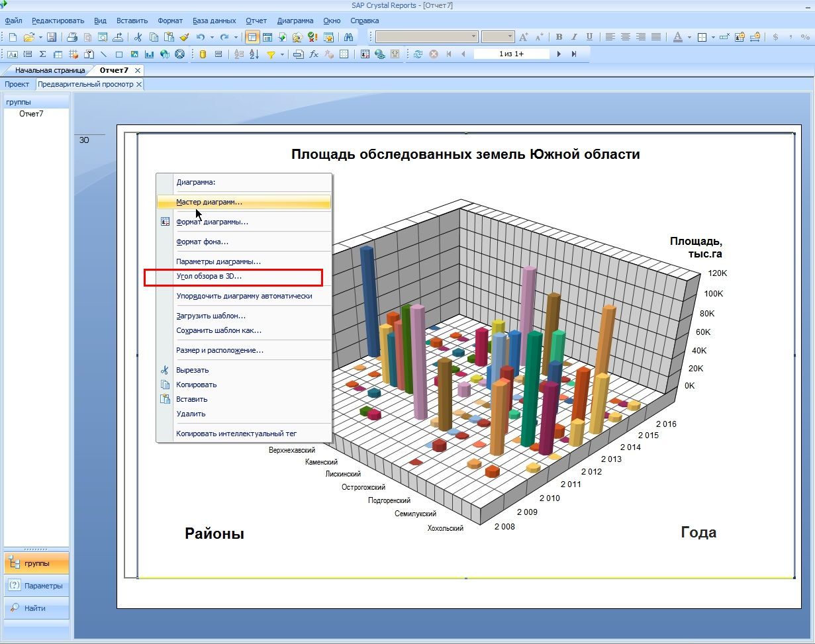
Task: Select the "Отчет7" tree node
Action: pos(31,114)
